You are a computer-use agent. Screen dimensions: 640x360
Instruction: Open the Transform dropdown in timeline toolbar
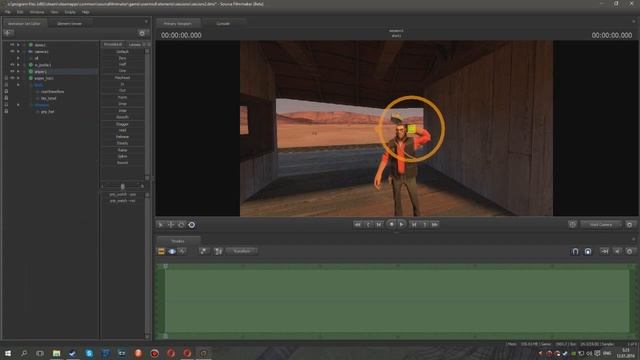click(x=242, y=251)
